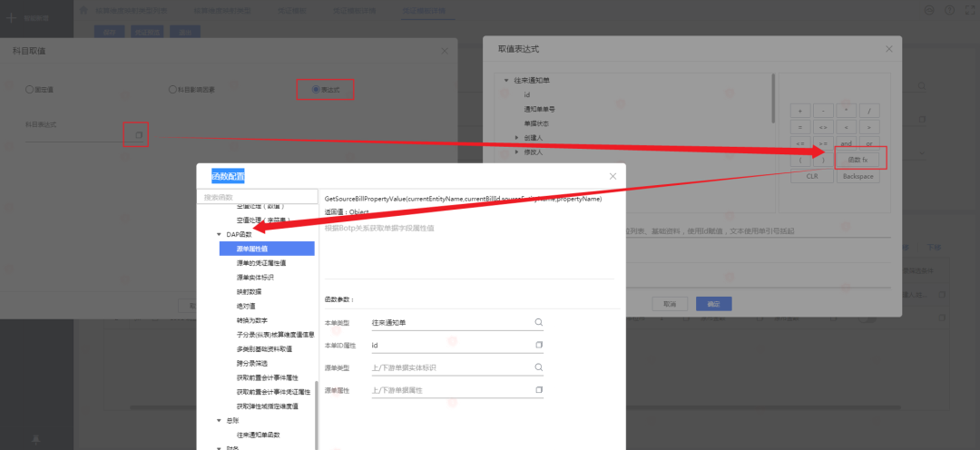Collapse DAP函数 tree group
Viewport: 980px width, 450px height.
[x=219, y=234]
